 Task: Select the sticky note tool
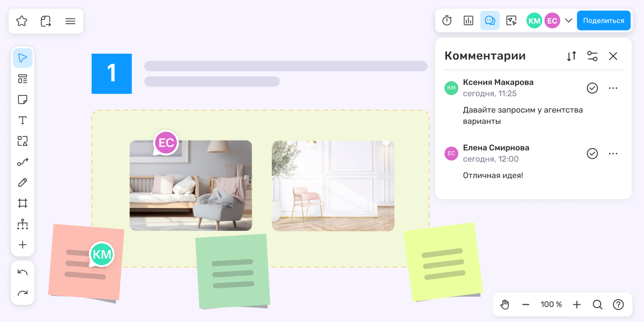point(23,100)
